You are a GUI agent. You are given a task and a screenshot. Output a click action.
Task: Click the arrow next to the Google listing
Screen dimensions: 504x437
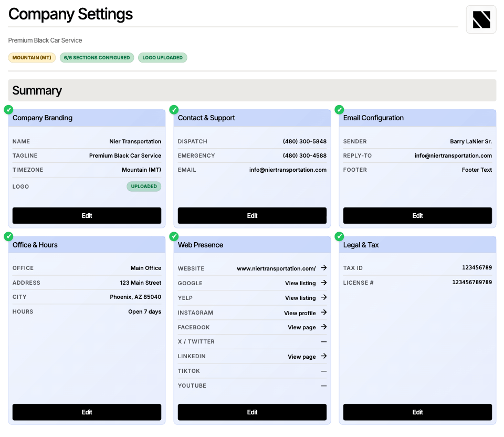[324, 283]
